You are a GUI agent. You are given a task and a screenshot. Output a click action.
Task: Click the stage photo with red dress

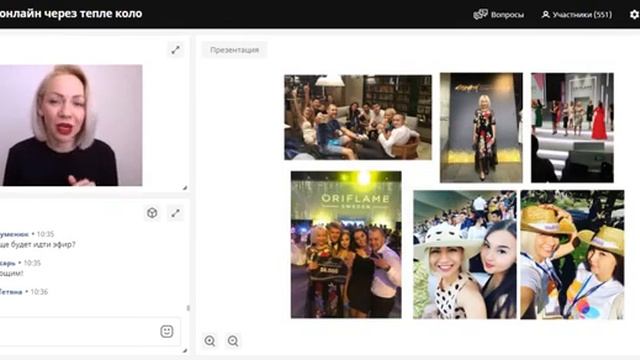(572, 127)
